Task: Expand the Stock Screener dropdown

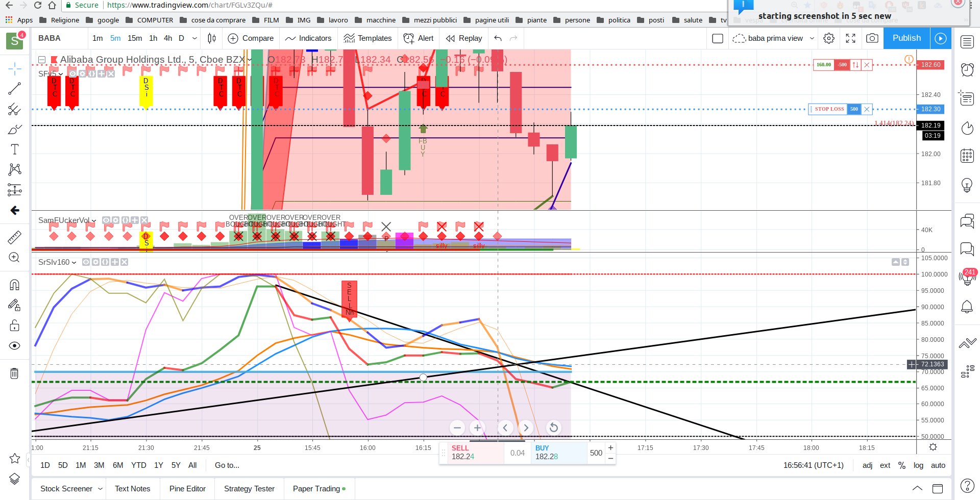Action: 100,489
